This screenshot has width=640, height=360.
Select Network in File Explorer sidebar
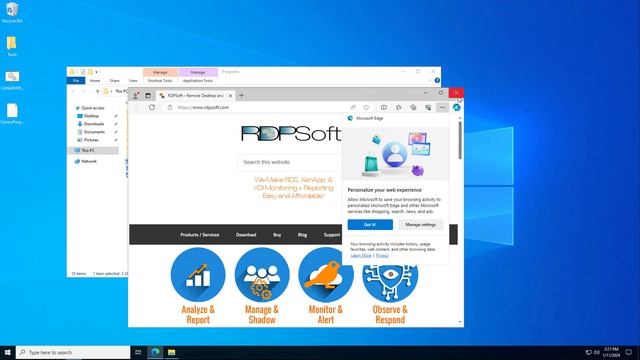(89, 161)
